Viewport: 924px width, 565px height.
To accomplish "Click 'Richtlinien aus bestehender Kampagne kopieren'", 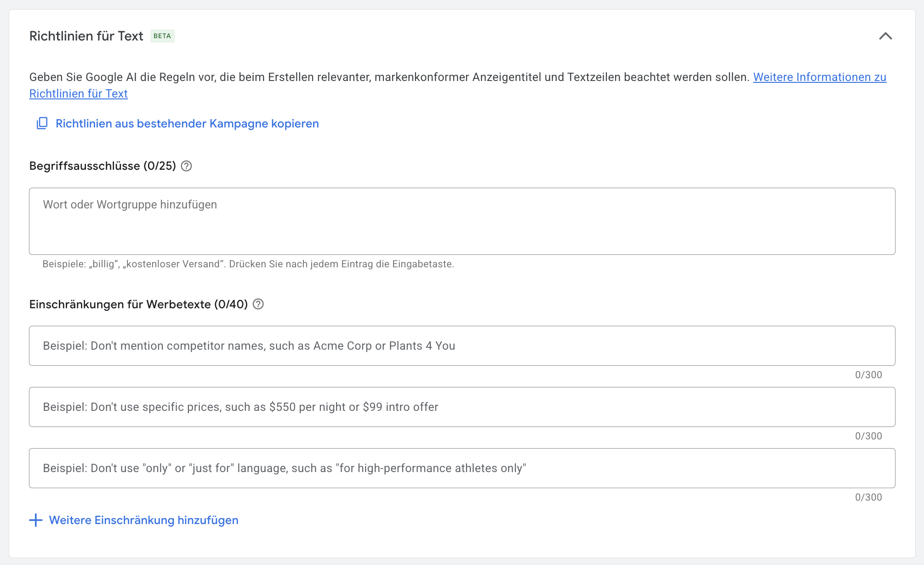I will [x=187, y=124].
